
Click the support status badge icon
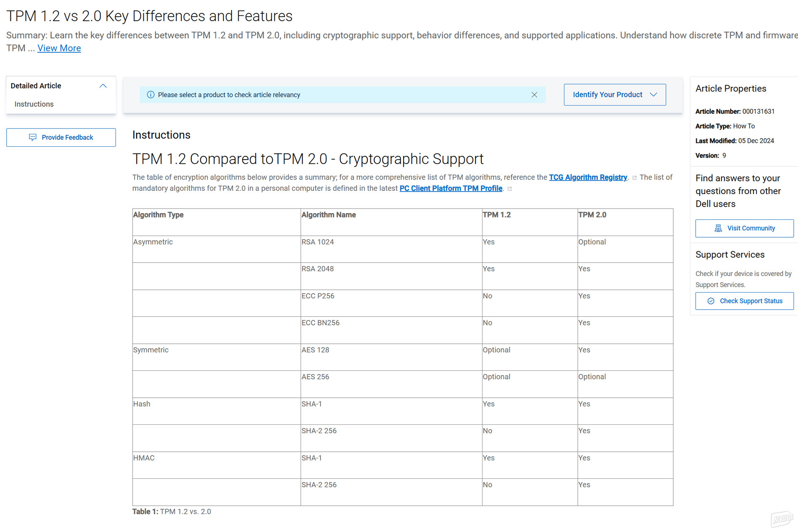point(711,301)
